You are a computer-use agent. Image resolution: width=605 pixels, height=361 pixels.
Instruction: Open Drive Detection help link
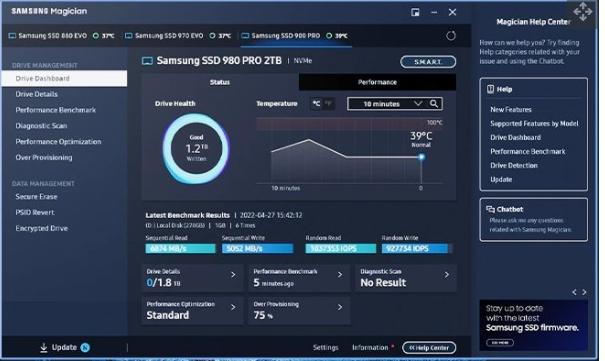pos(514,165)
